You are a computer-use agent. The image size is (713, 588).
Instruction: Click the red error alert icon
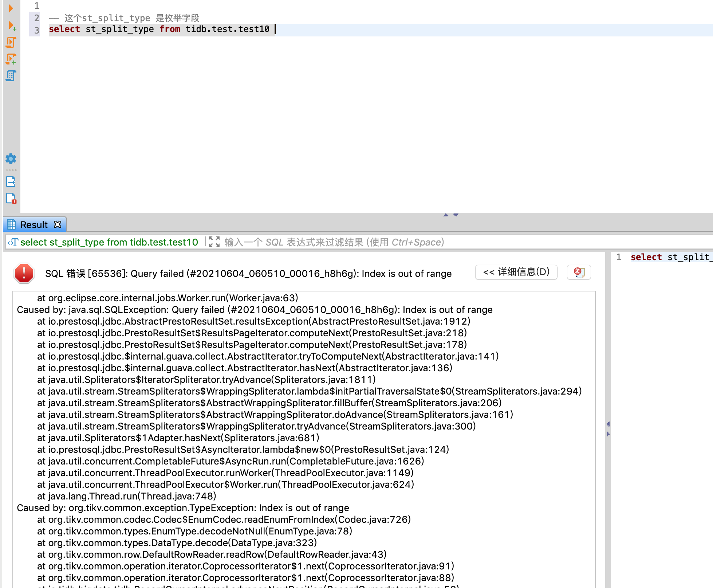[24, 273]
